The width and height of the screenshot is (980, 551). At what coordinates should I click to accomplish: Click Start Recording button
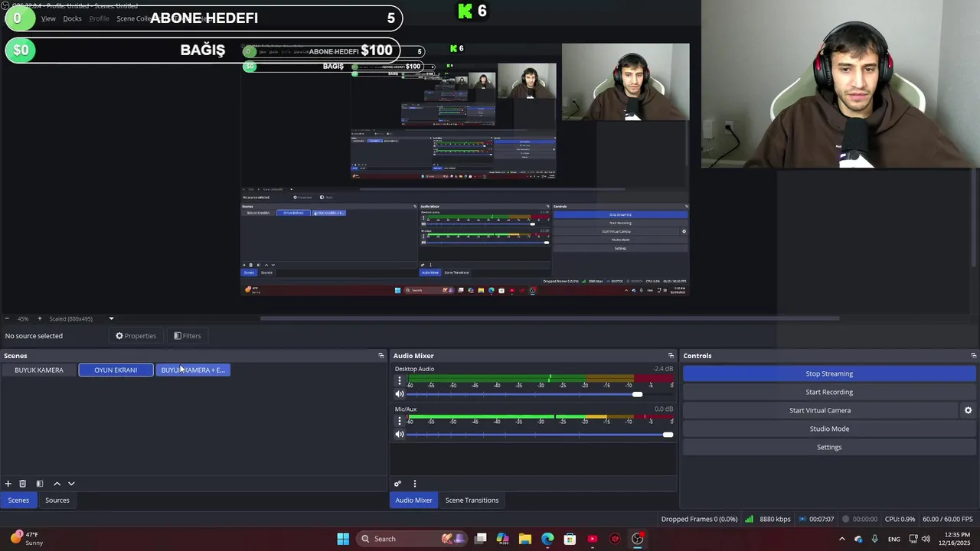(829, 392)
